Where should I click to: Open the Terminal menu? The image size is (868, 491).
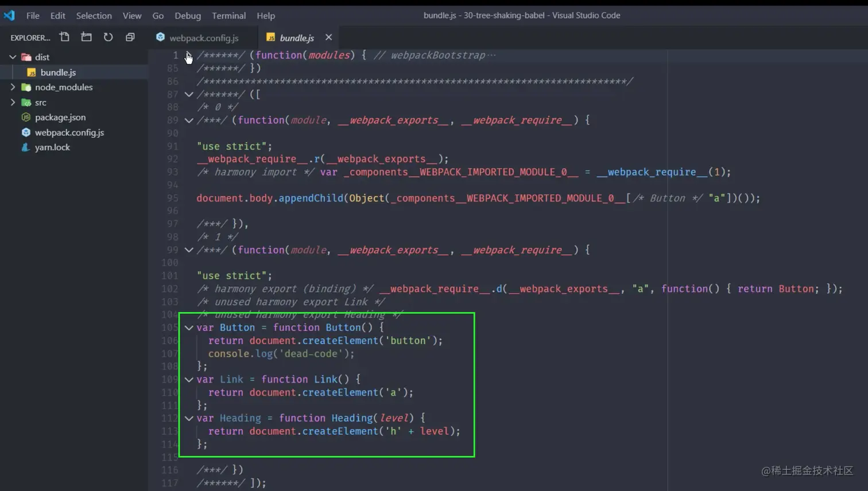(x=228, y=15)
